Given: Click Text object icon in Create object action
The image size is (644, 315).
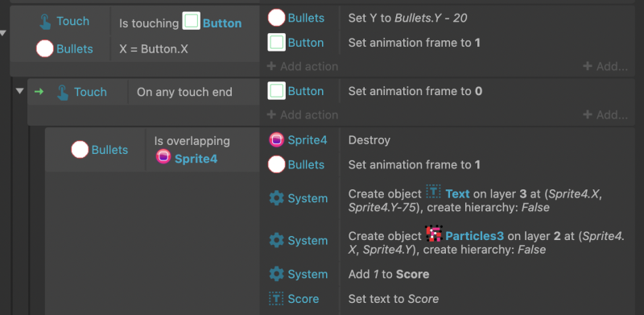Looking at the screenshot, I should click(x=433, y=192).
